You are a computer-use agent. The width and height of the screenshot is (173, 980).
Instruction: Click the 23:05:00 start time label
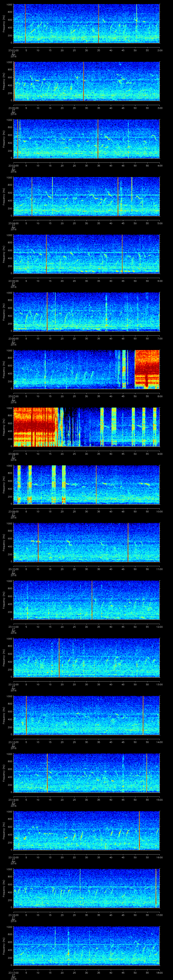click(x=13, y=281)
